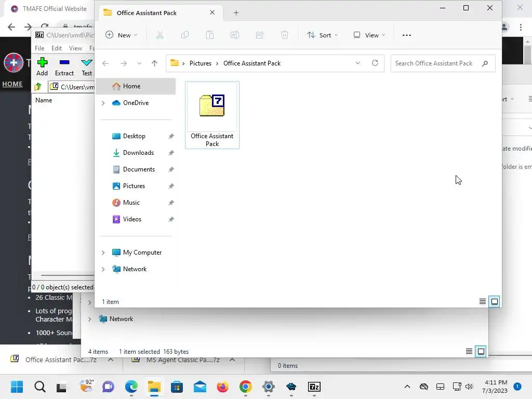Image resolution: width=532 pixels, height=399 pixels.
Task: Select Videos in navigation pane
Action: pos(136,219)
